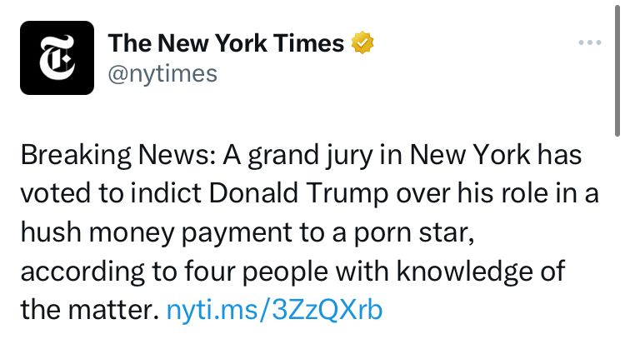Open the @nytimes handle
Image resolution: width=625 pixels, height=364 pixels.
pos(162,73)
